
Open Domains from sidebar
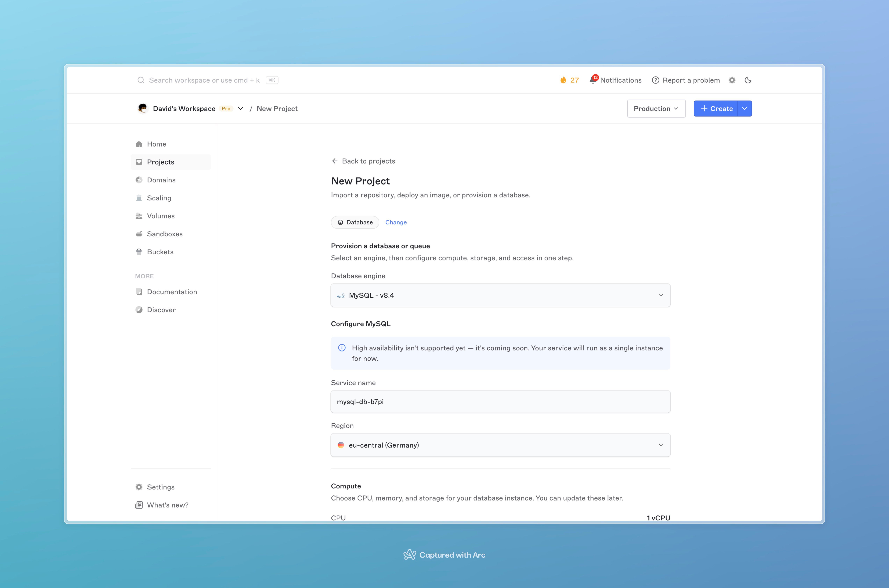point(171,180)
